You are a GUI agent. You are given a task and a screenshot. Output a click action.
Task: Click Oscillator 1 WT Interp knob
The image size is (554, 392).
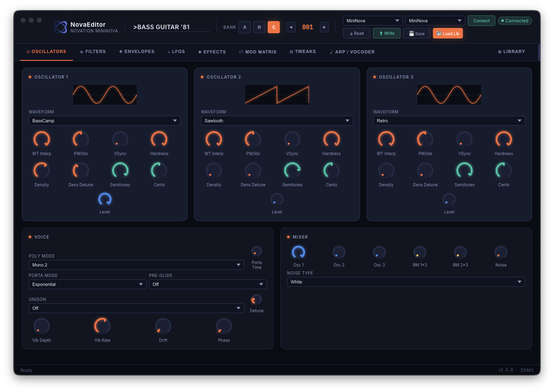pos(42,139)
